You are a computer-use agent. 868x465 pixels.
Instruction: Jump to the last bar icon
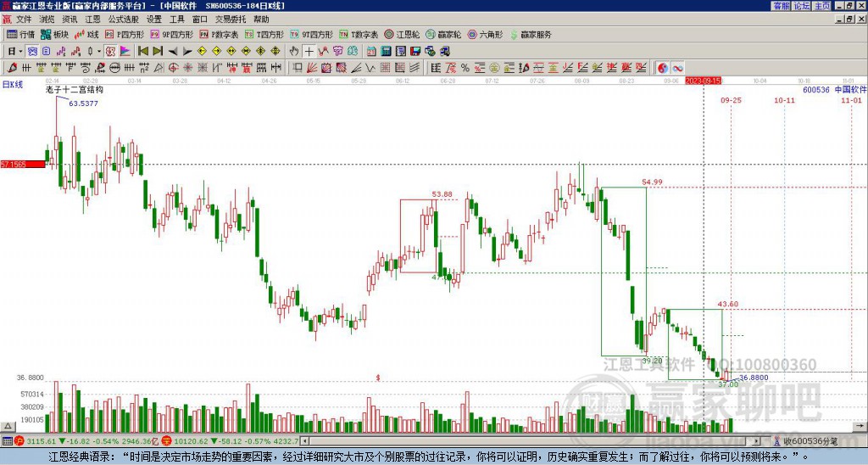coord(157,51)
